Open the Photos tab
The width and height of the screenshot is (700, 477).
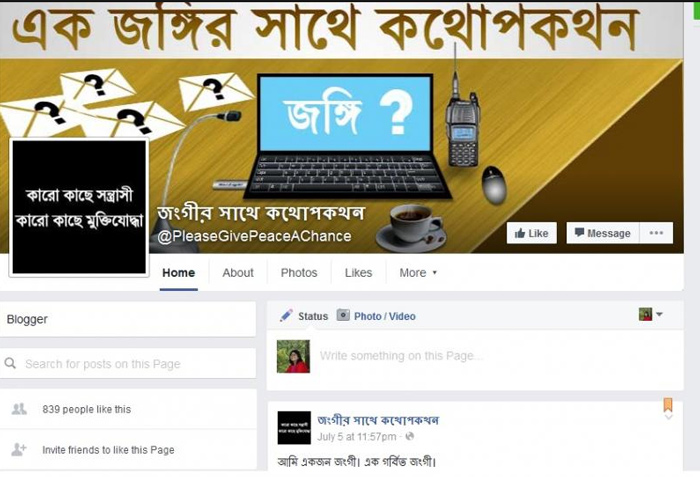(299, 273)
